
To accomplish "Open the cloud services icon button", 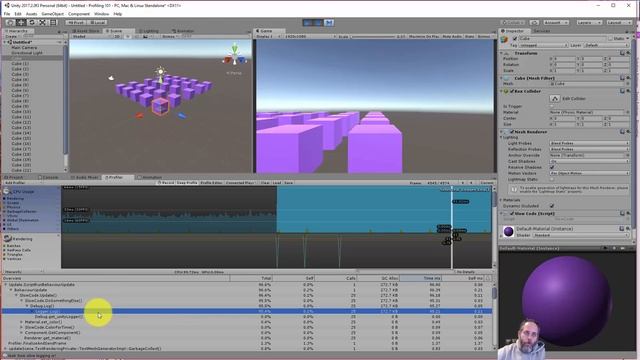I will coord(534,22).
